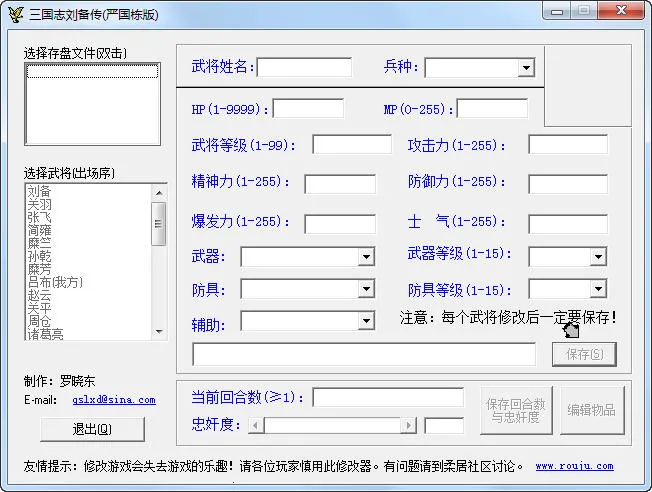Click the 退出 exit button
This screenshot has height=492, width=652.
click(x=92, y=429)
